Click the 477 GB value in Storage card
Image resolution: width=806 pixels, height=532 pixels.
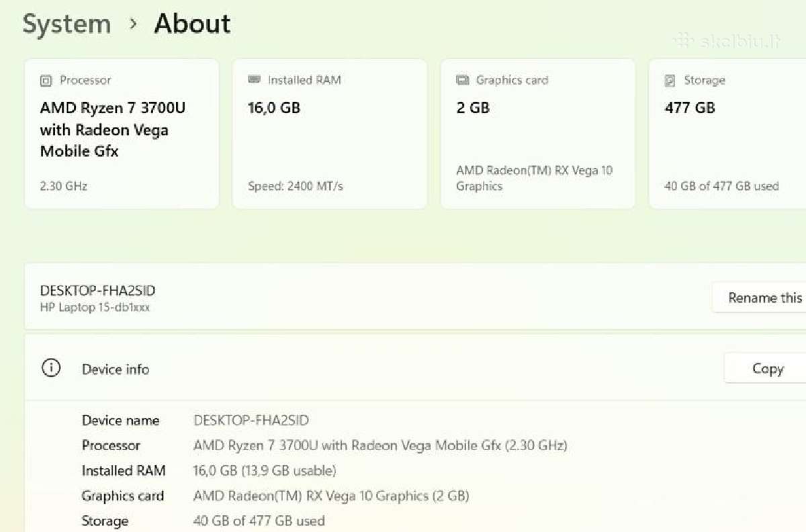(690, 107)
